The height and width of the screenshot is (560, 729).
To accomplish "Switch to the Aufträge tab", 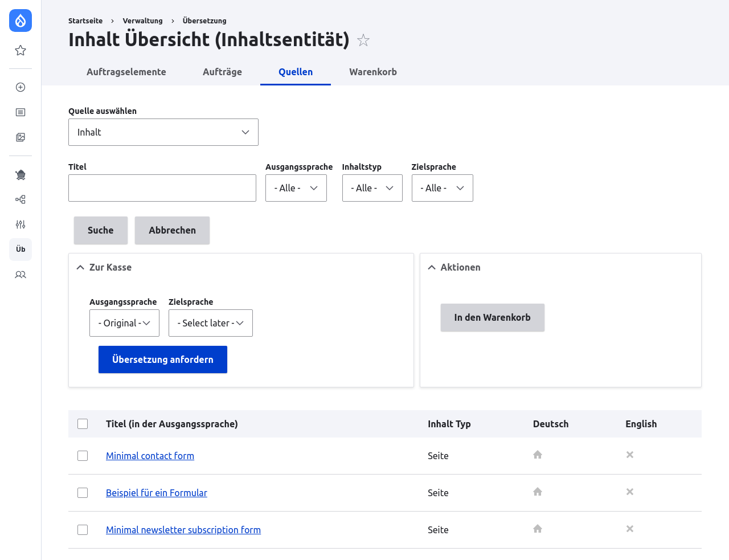I will [222, 72].
